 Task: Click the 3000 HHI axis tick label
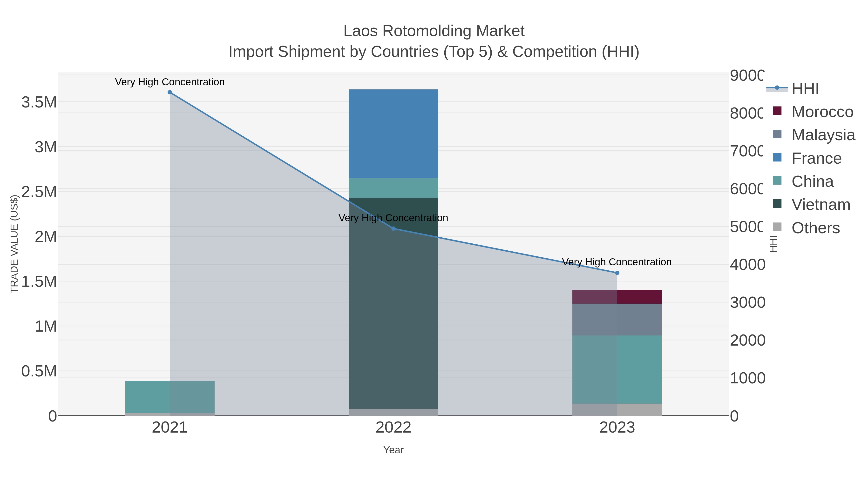[x=748, y=302]
